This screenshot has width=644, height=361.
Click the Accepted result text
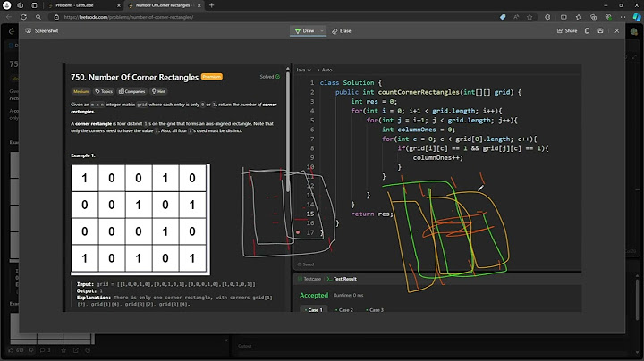tap(314, 296)
